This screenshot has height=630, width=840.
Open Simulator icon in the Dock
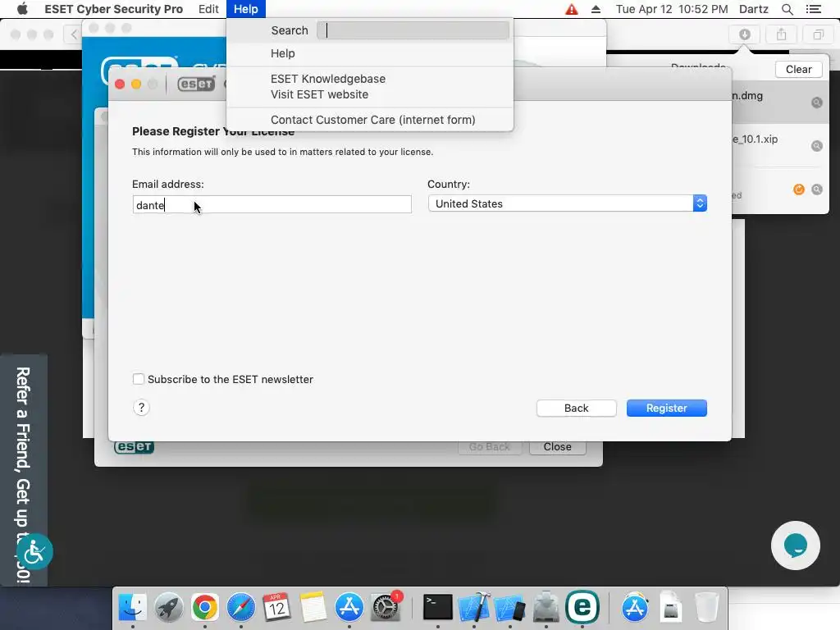tap(509, 607)
